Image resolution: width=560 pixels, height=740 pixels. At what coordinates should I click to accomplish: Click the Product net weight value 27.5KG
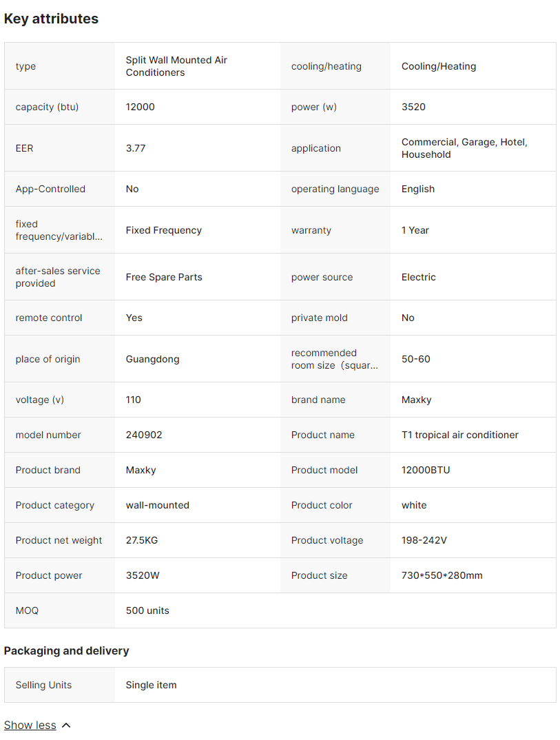[142, 540]
